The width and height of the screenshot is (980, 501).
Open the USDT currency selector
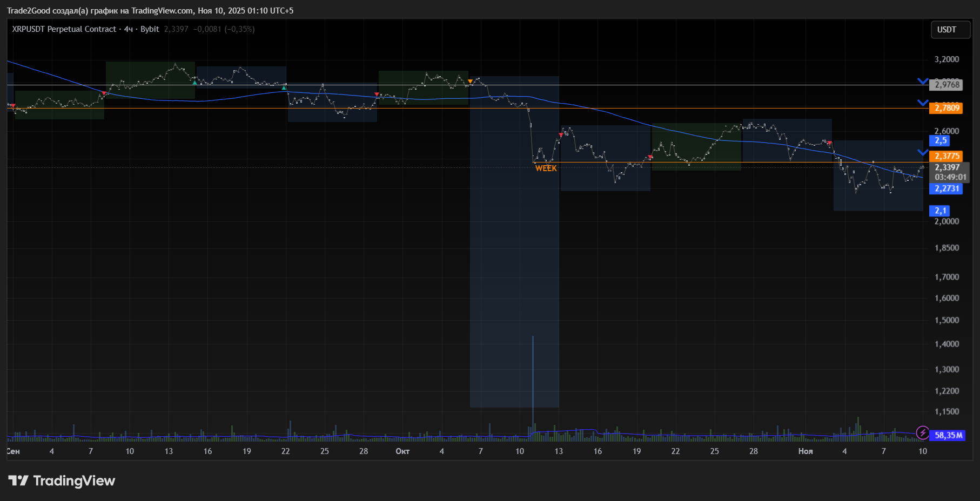950,30
